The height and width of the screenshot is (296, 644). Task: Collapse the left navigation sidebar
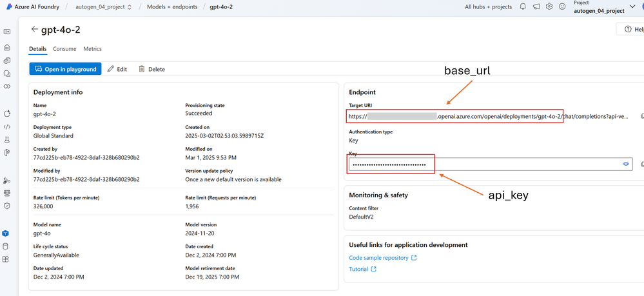pos(7,32)
